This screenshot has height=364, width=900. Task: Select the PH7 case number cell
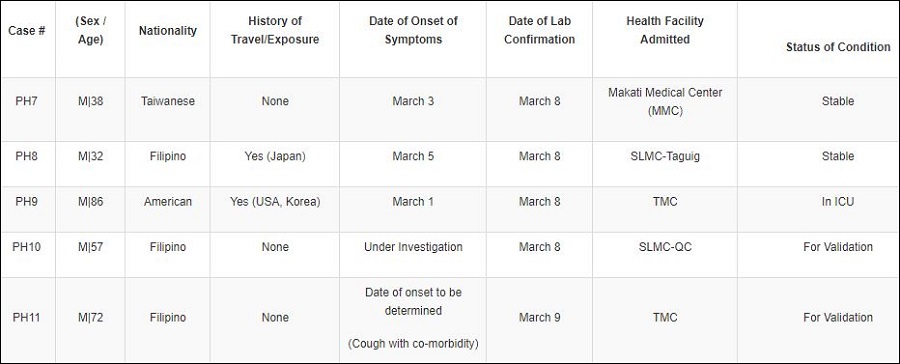(x=27, y=101)
